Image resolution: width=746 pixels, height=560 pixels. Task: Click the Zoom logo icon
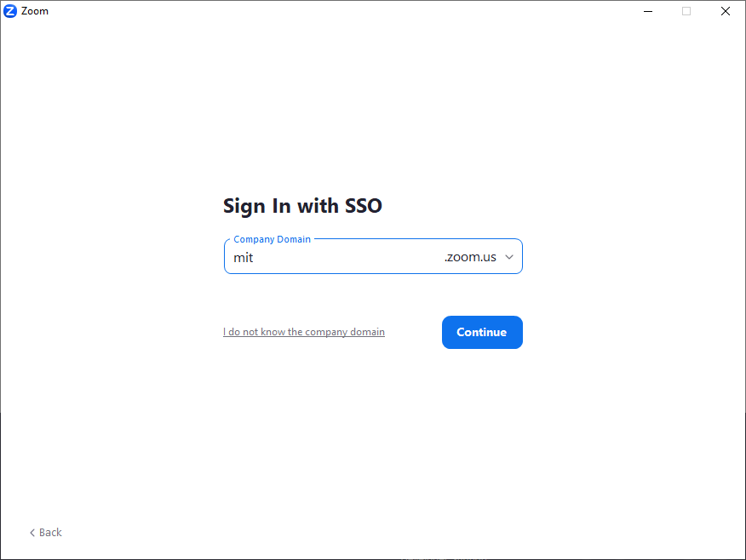[x=10, y=11]
